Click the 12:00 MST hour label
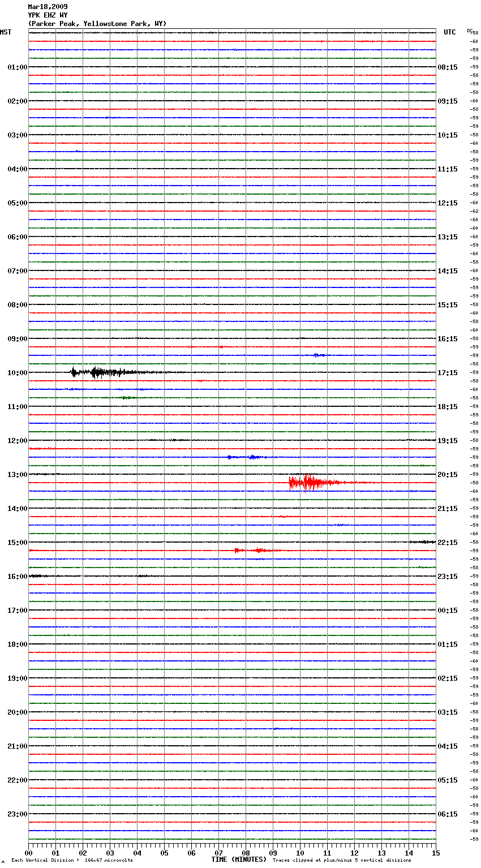Image resolution: width=481 pixels, height=868 pixels. (17, 441)
